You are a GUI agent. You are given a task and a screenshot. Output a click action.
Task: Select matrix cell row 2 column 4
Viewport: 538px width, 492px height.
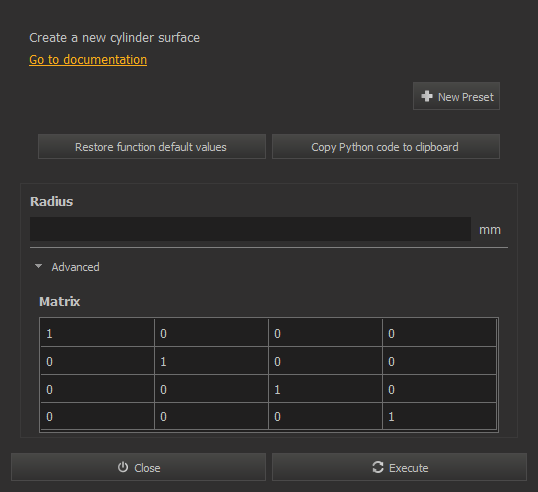coord(440,361)
